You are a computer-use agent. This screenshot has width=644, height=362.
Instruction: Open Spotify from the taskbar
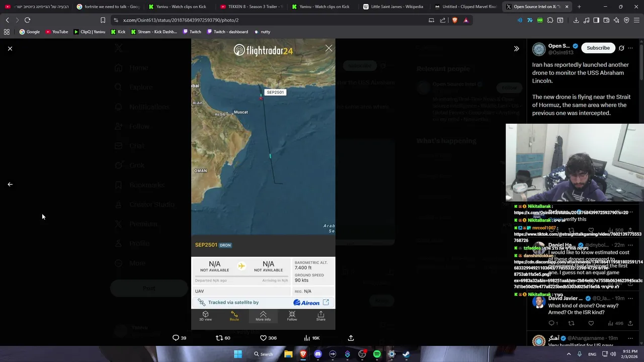(x=377, y=354)
